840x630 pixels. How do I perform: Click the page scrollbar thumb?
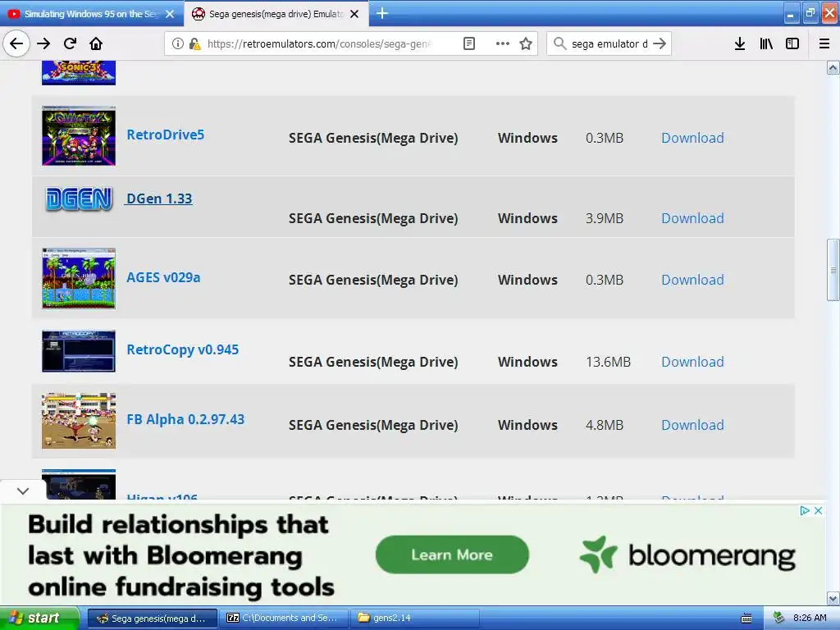833,270
